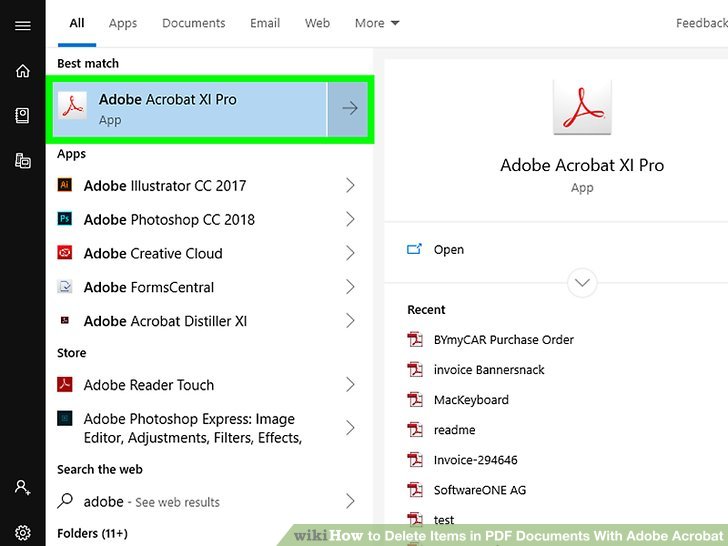This screenshot has height=546, width=728.
Task: Open Invoice-294646 recent file
Action: pyautogui.click(x=475, y=460)
